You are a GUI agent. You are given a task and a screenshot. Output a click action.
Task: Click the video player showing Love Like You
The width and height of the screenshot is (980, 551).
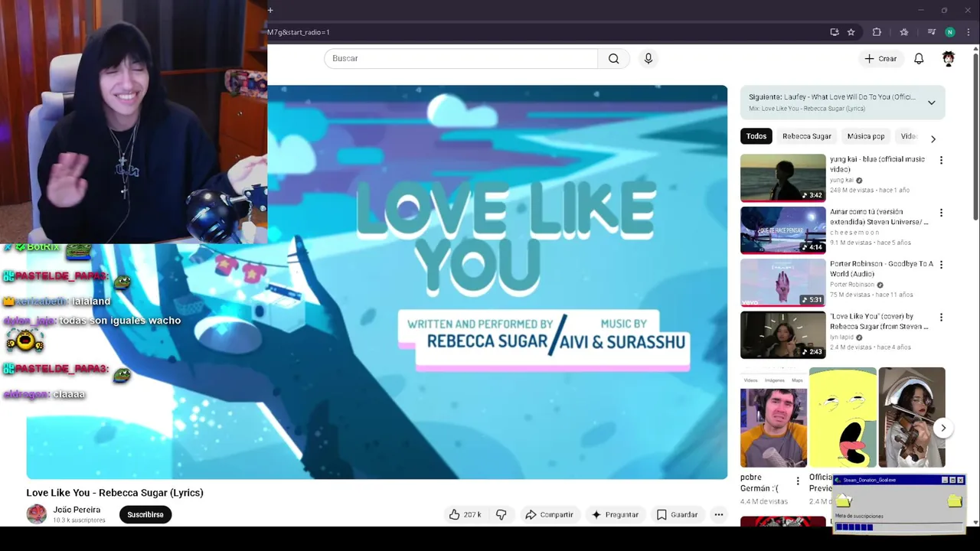point(377,282)
